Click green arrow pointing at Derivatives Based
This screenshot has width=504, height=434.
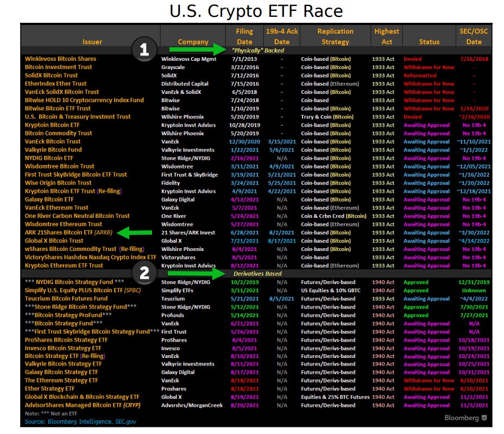[194, 274]
